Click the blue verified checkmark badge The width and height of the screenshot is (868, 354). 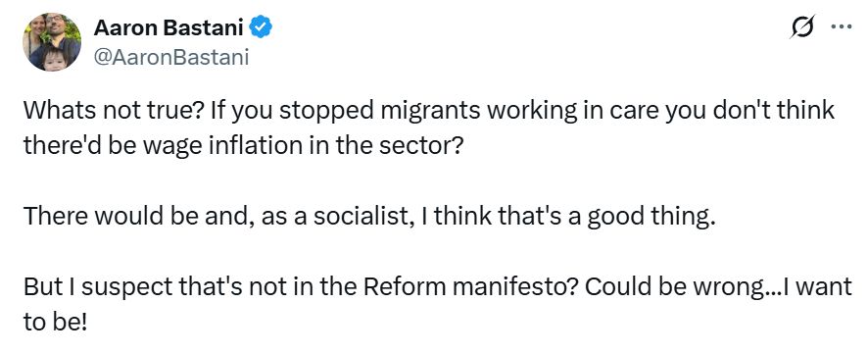[261, 27]
